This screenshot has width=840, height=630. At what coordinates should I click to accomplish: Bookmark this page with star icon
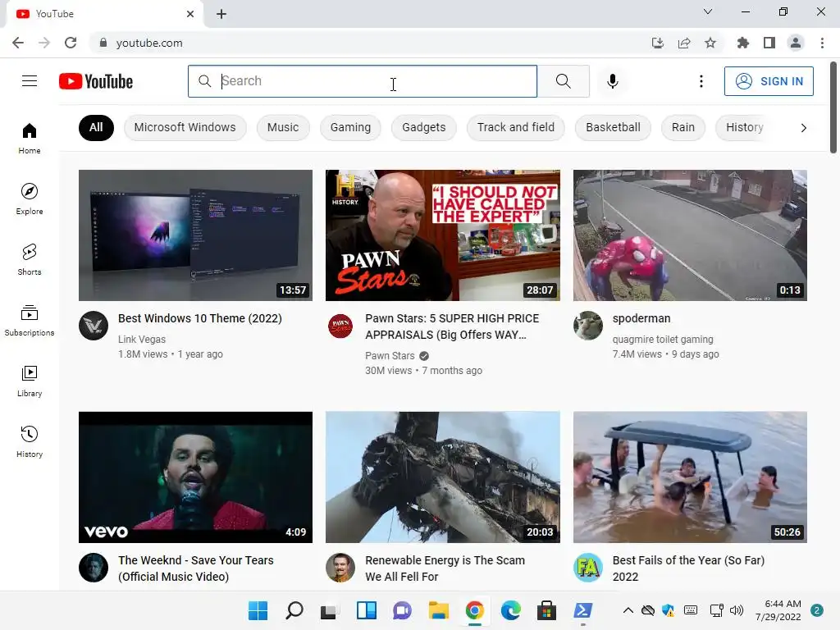point(710,43)
